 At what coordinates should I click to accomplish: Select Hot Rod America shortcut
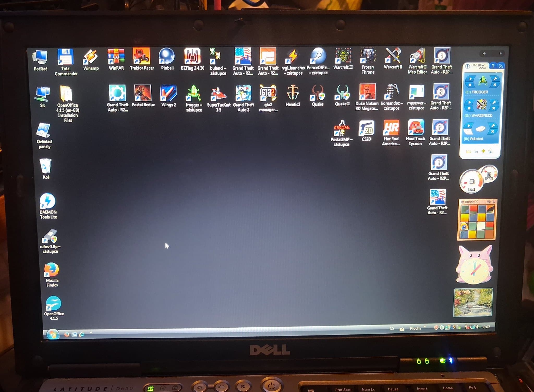tap(391, 133)
